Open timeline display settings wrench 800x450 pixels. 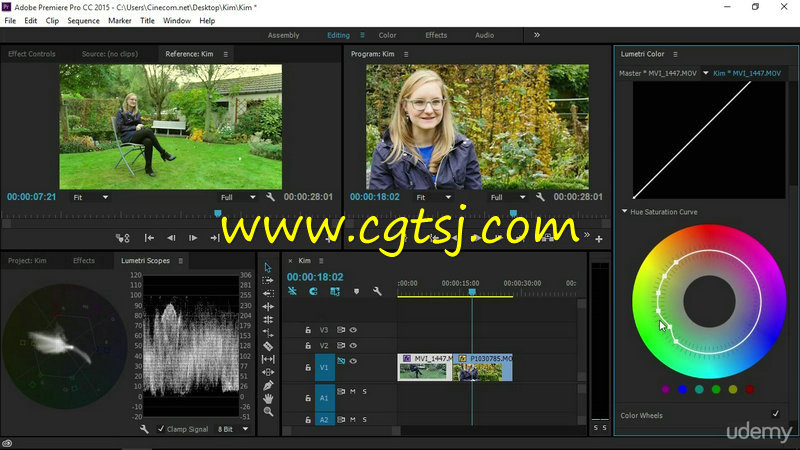click(x=377, y=291)
